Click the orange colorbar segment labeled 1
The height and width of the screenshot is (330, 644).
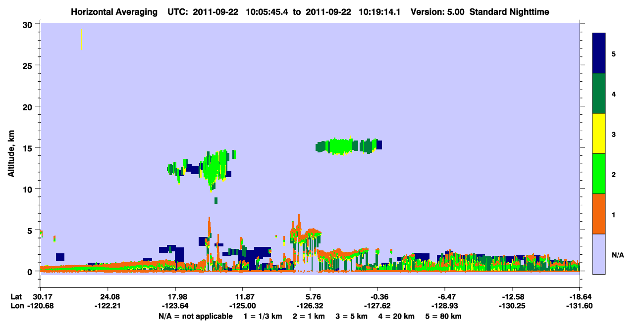click(x=599, y=214)
